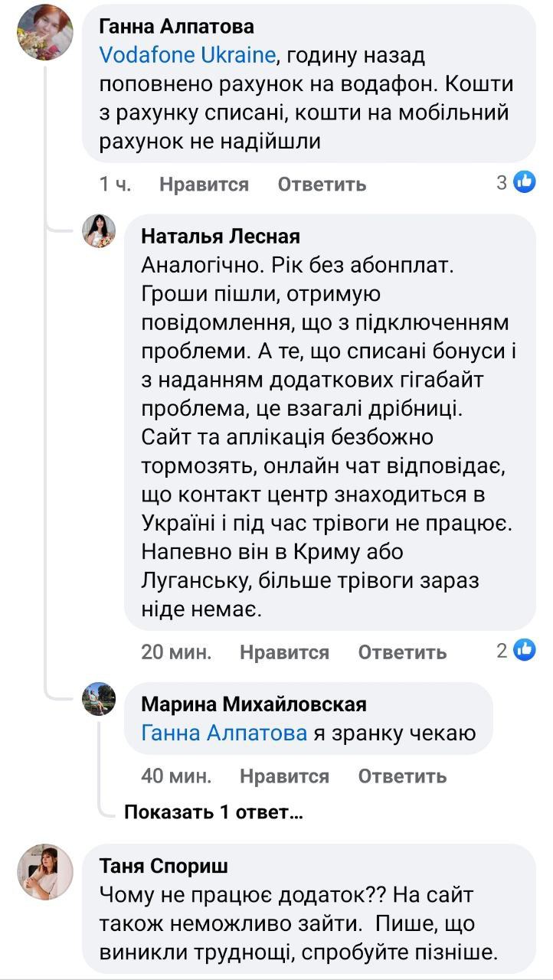553x980 pixels.
Task: Like Наталья Лесная's comment via Нравится
Action: coord(284,652)
